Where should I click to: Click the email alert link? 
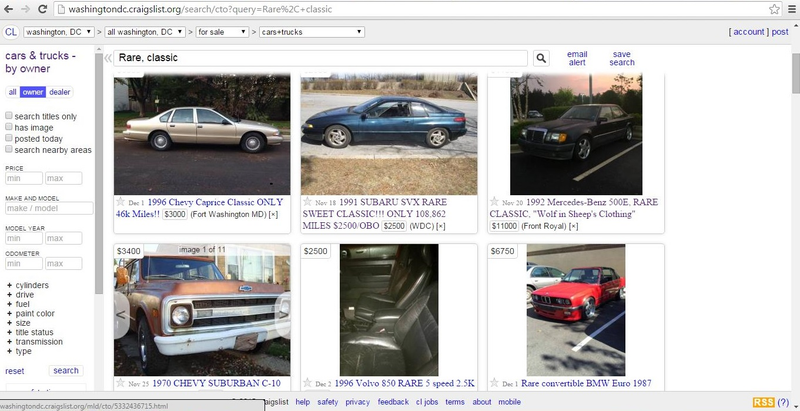coord(577,58)
